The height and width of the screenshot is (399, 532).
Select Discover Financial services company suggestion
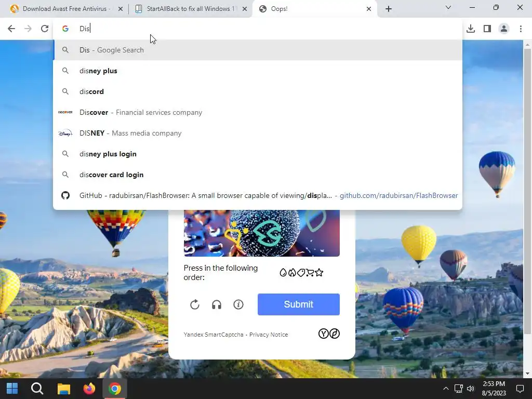(x=258, y=112)
